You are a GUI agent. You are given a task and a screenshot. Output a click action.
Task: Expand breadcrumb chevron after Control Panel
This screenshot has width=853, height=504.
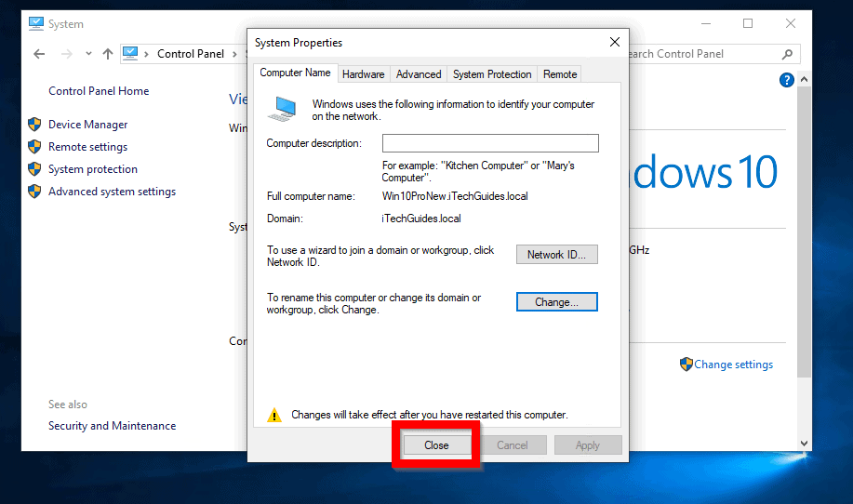tap(234, 54)
